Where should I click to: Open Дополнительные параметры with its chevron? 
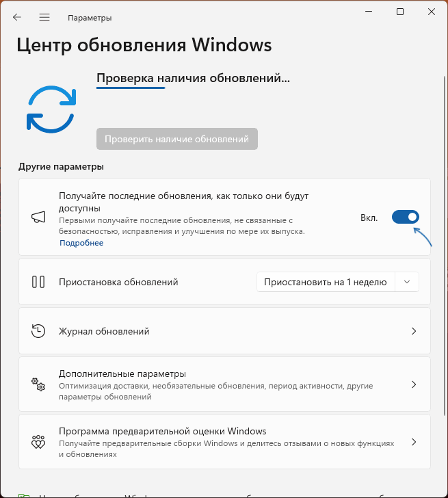(414, 384)
